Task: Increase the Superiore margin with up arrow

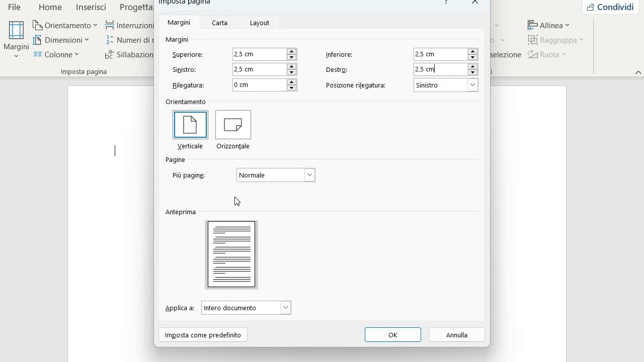Action: 291,51
